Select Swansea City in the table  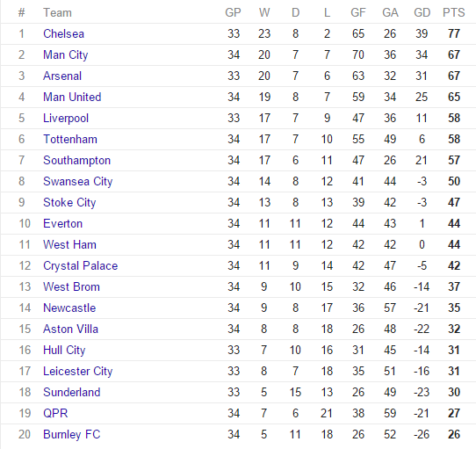(x=77, y=181)
